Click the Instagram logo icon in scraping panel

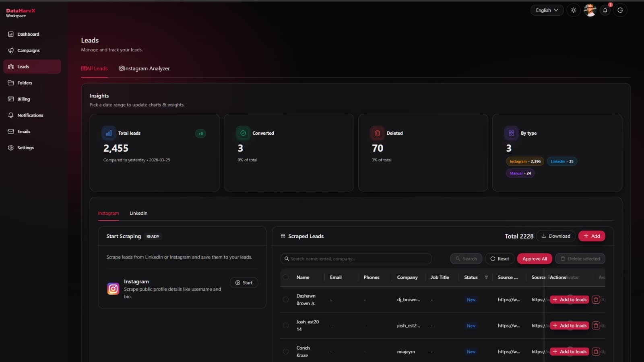click(113, 289)
